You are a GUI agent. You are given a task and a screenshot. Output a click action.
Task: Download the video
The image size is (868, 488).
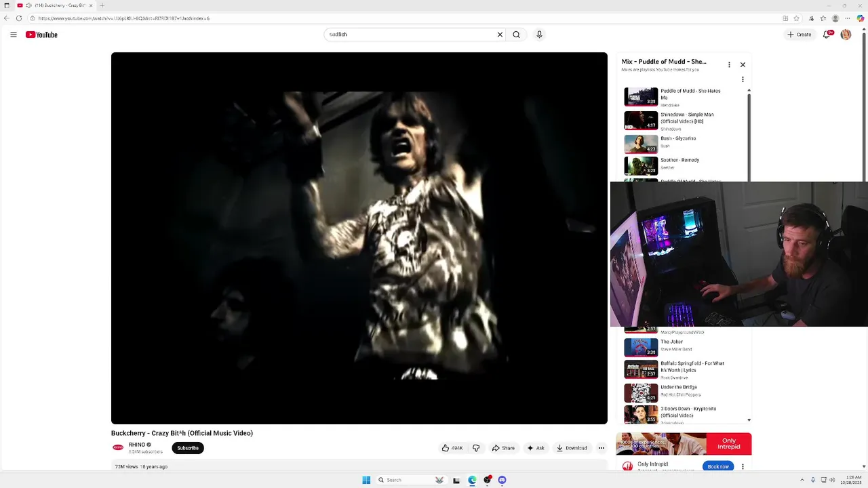coord(572,448)
